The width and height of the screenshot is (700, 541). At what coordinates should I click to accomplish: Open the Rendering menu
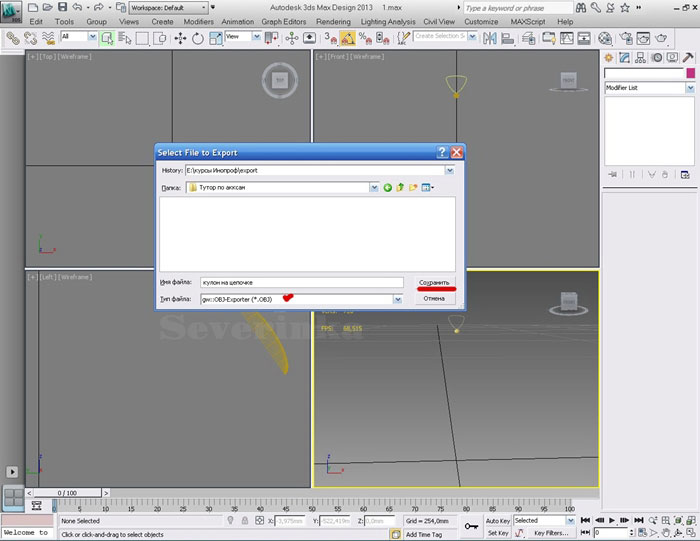[x=333, y=21]
